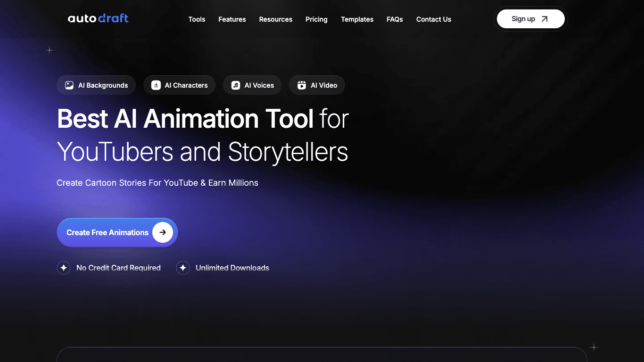The height and width of the screenshot is (362, 644).
Task: Click 'Create Cartoon Stories For YouTube' subtitle
Action: (x=128, y=183)
